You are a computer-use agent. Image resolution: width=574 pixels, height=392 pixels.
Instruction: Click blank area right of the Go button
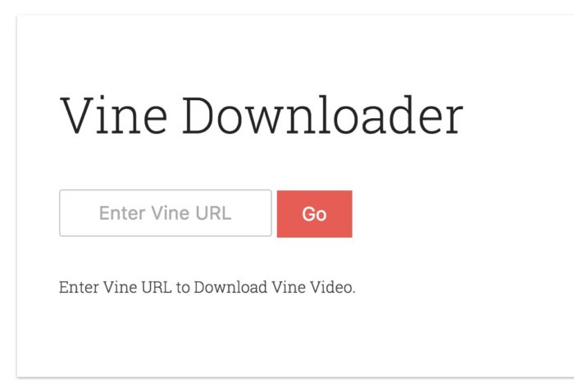(x=458, y=214)
